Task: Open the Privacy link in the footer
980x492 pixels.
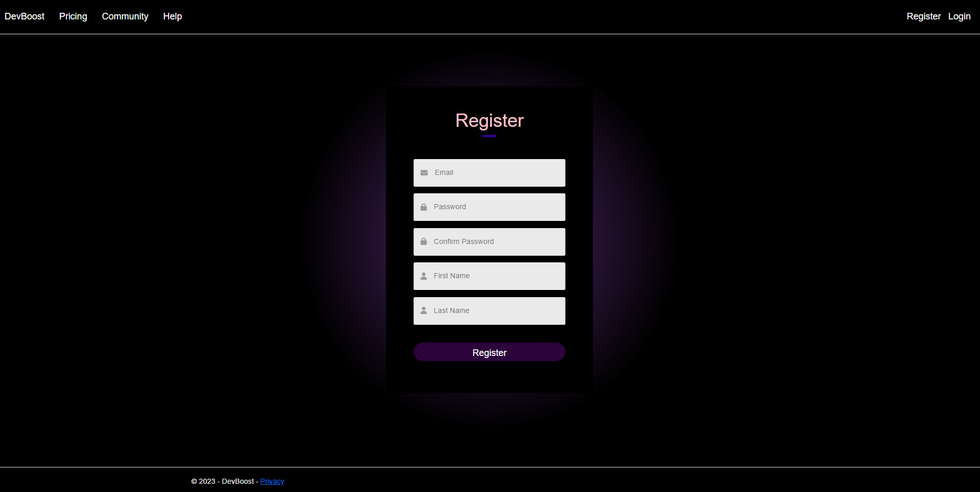Action: (272, 481)
